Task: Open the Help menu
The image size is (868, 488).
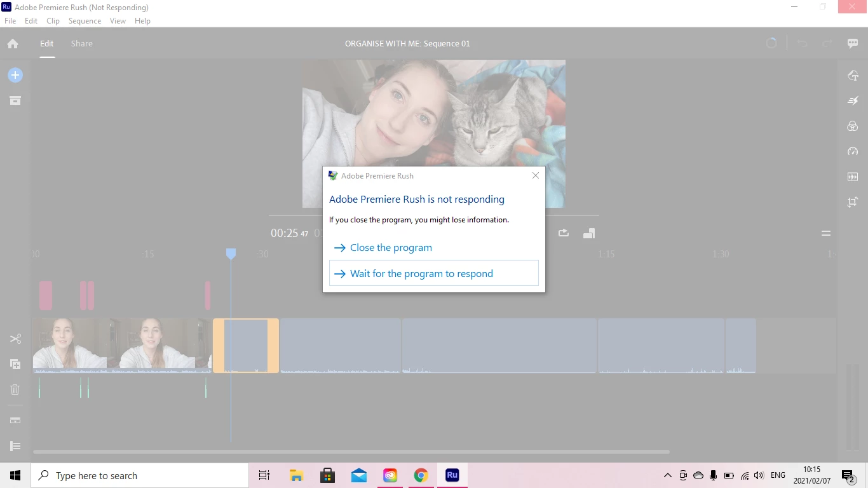Action: click(x=142, y=21)
